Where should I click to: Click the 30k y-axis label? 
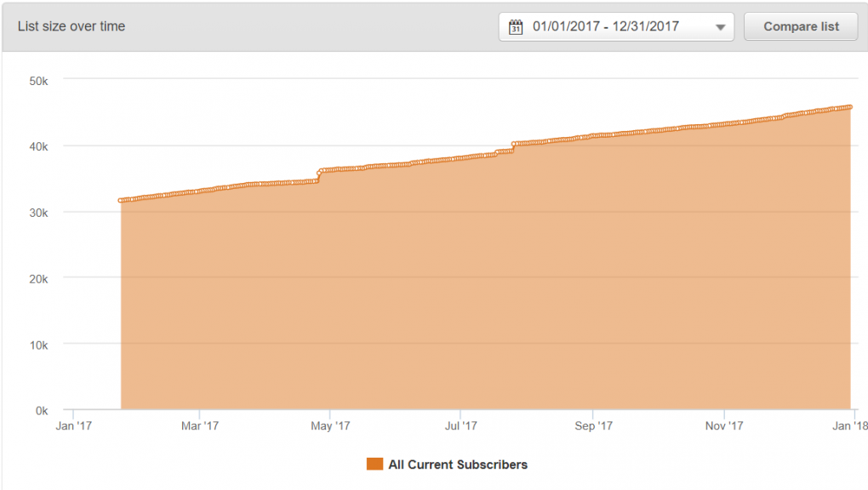pos(40,213)
